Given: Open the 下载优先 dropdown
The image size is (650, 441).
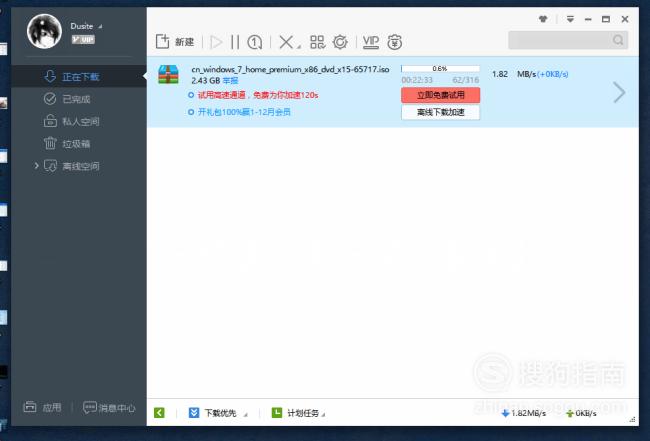Looking at the screenshot, I should [218, 413].
